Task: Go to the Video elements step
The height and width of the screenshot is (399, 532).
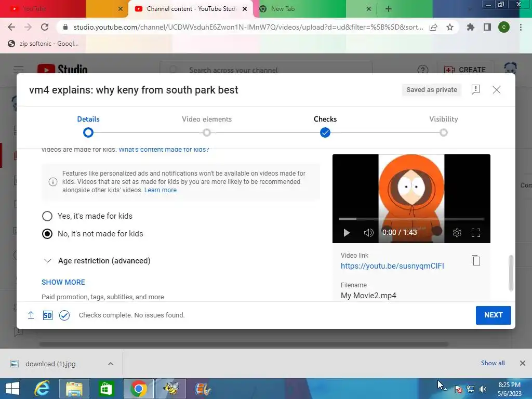Action: (207, 126)
